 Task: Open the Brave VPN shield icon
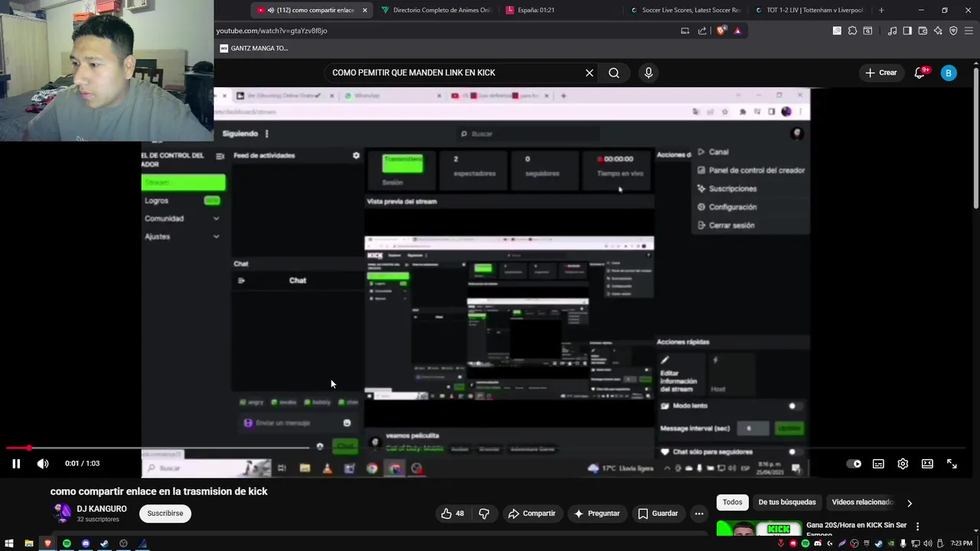953,31
